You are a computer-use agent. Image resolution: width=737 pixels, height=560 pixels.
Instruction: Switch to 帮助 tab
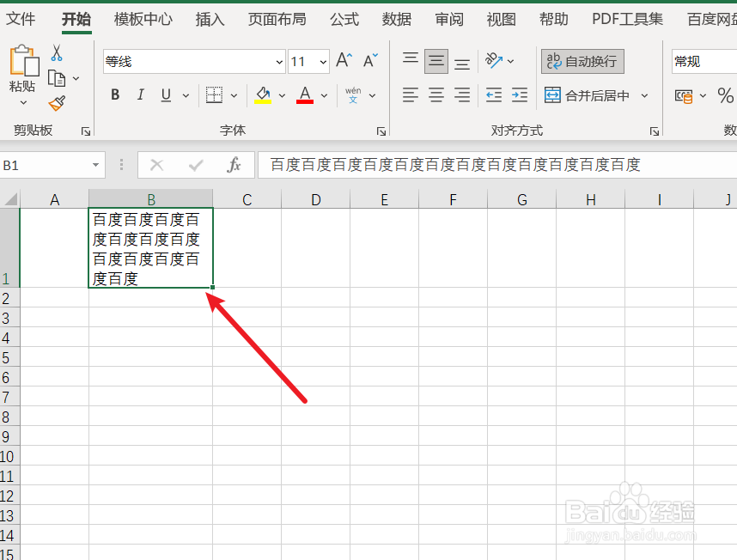click(x=554, y=19)
